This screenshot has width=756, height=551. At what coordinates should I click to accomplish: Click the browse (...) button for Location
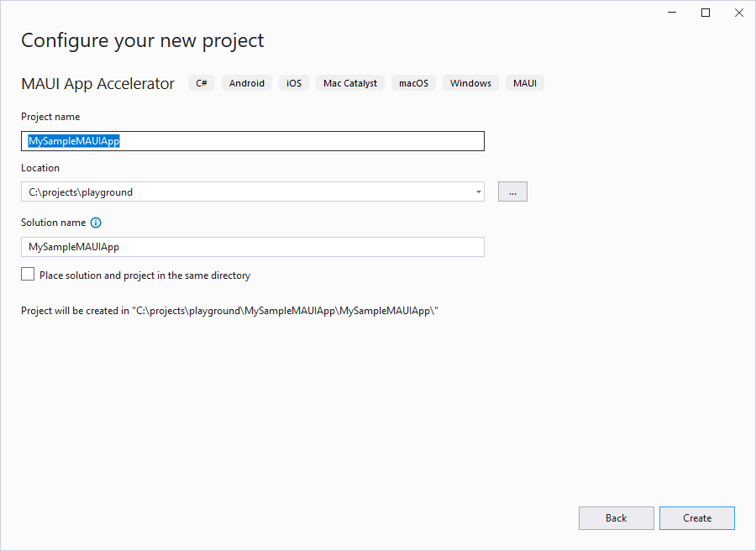[x=512, y=192]
